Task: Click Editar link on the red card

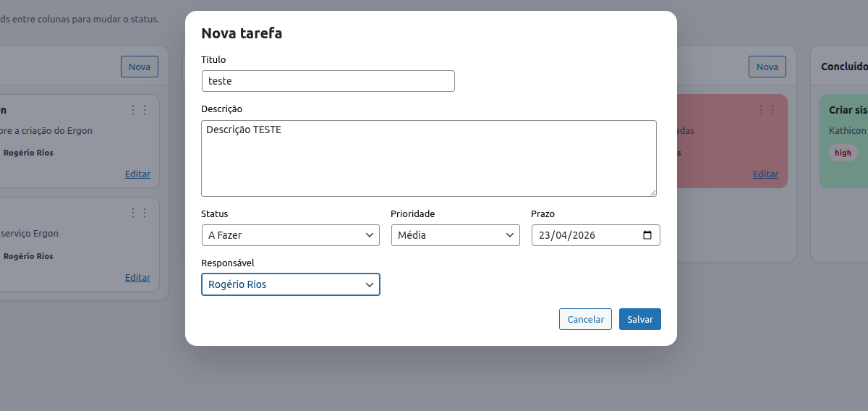Action: (x=765, y=174)
